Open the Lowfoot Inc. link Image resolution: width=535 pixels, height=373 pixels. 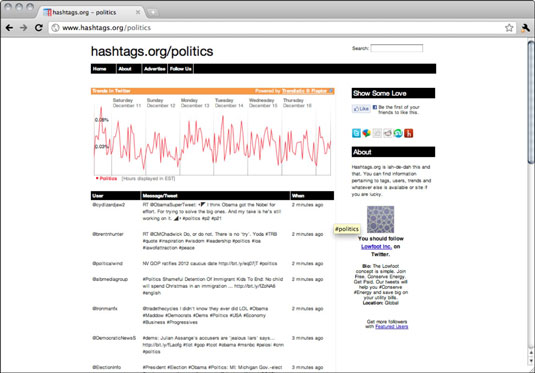click(376, 246)
